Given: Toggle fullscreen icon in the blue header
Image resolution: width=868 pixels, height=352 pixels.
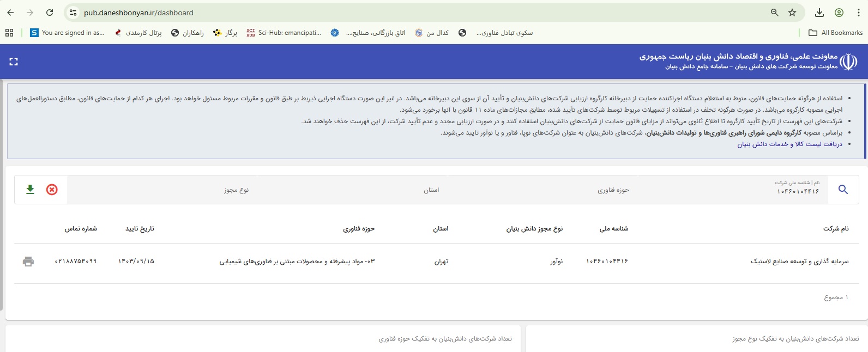Looking at the screenshot, I should coord(14,62).
